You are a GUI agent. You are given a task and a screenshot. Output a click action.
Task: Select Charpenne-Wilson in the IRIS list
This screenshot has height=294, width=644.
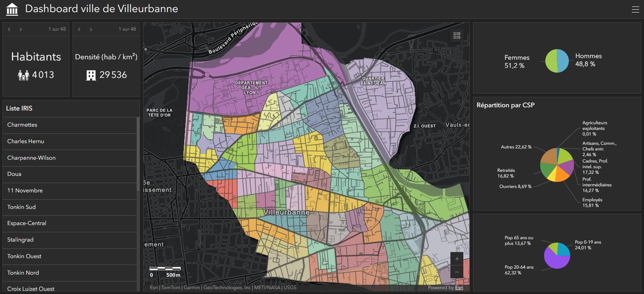point(70,158)
